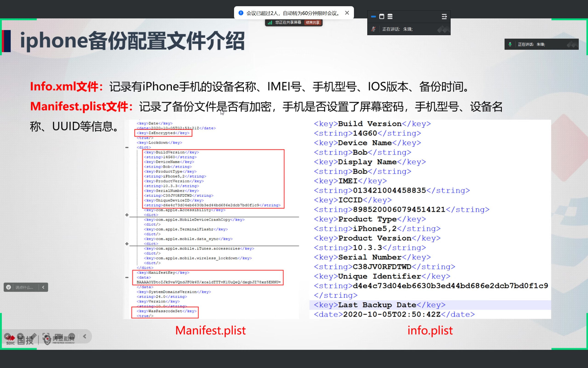The image size is (588, 368).
Task: Select the highlighted Last Backup Date line
Action: [x=430, y=305]
